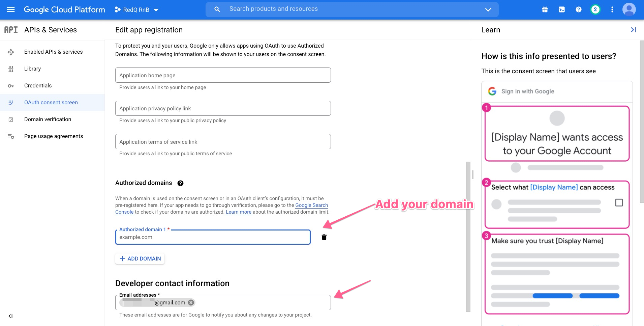The width and height of the screenshot is (644, 326).
Task: Click the Google Cloud Platform logo
Action: [x=64, y=9]
